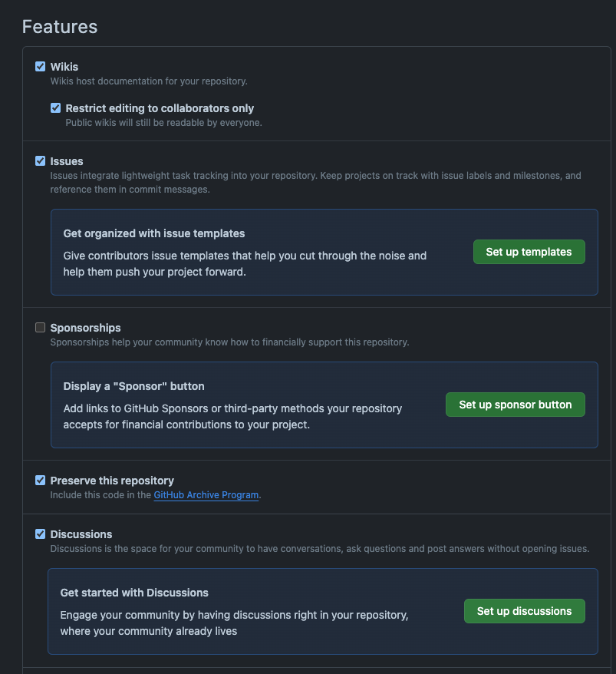
Task: Click the Issues label text
Action: point(67,161)
